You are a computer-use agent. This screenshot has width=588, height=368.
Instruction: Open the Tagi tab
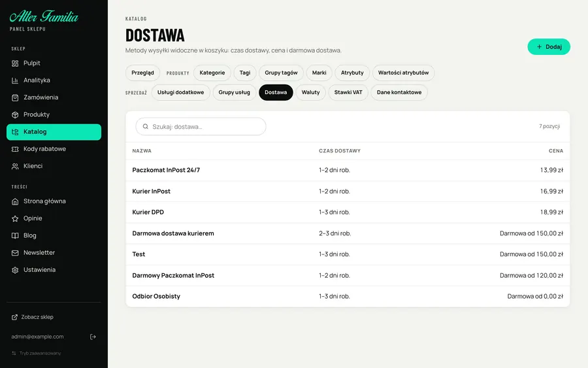(x=245, y=73)
